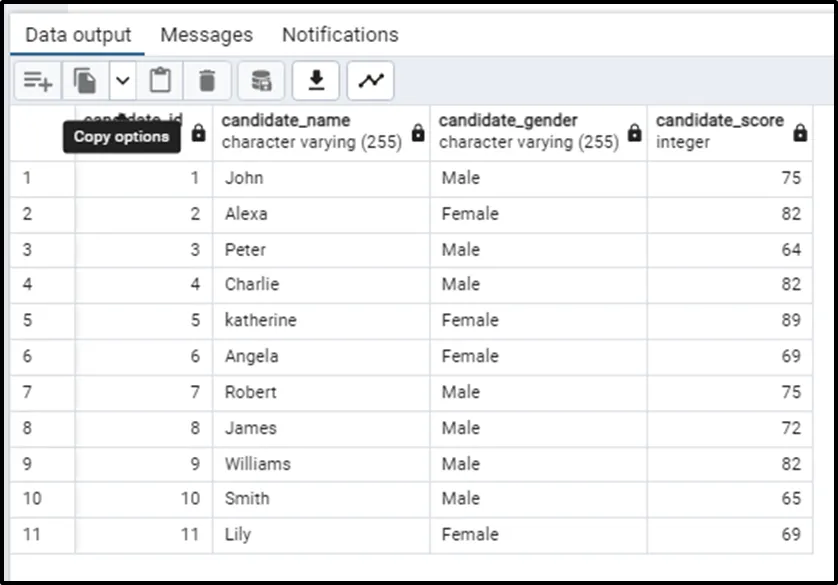The width and height of the screenshot is (838, 585).
Task: Open the Notifications tab
Action: click(x=340, y=35)
